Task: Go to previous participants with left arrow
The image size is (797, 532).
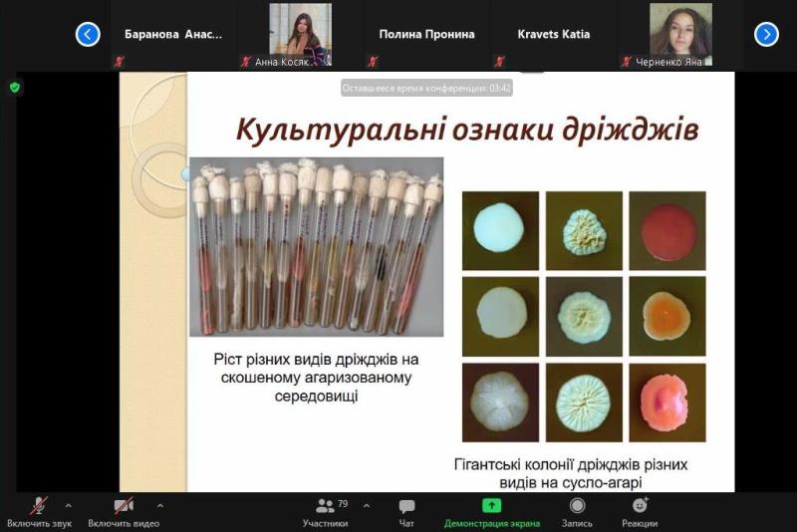Action: point(88,35)
